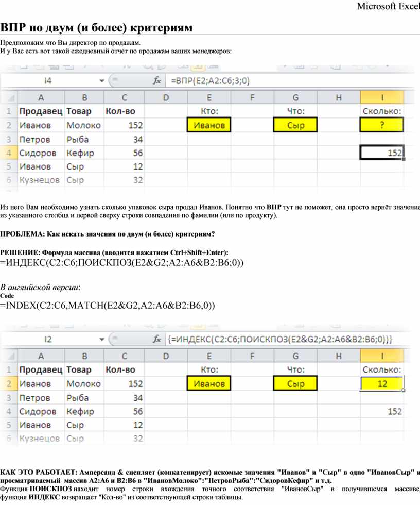
Task: Click the Кузнецов cell in the ИНДЕКС sheet
Action: (41, 439)
